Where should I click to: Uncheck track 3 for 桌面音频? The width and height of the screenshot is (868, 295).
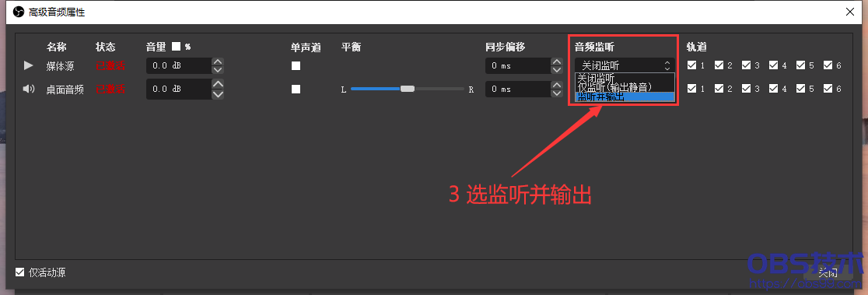click(x=746, y=89)
